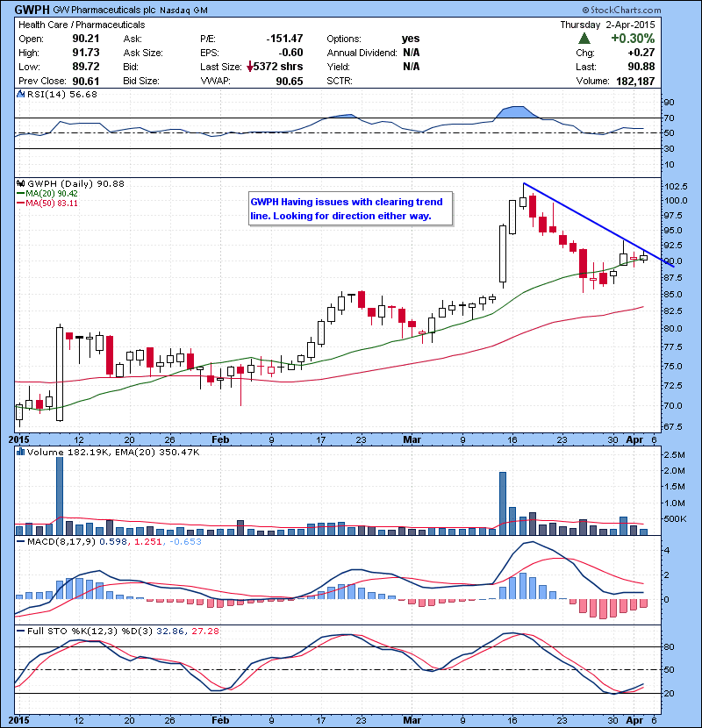
Task: Click the VWAP value 90.65
Action: point(290,82)
